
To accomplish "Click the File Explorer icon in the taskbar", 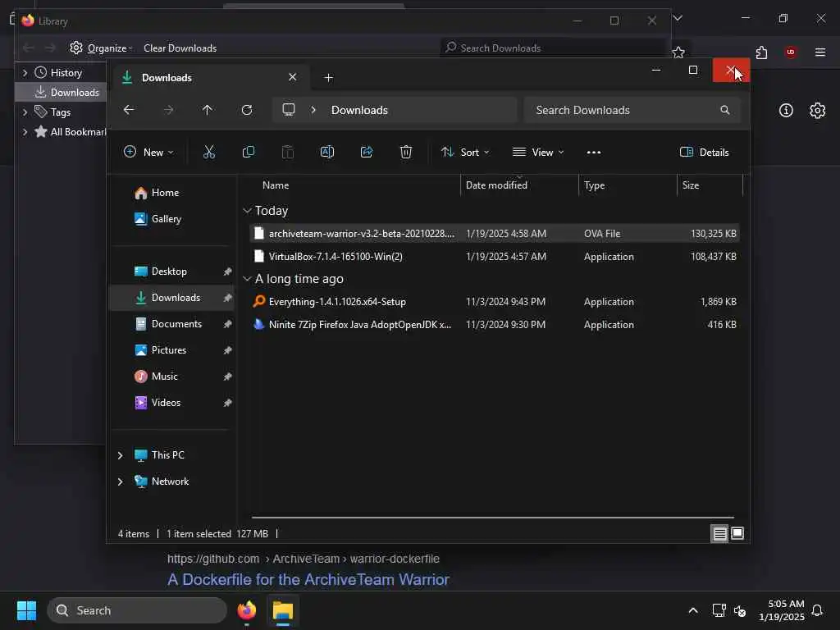I will (283, 610).
